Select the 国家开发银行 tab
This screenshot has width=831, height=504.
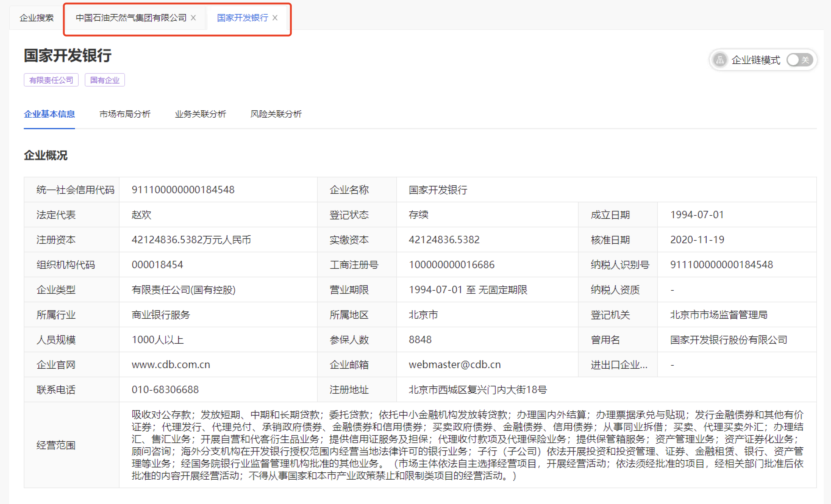[x=242, y=18]
